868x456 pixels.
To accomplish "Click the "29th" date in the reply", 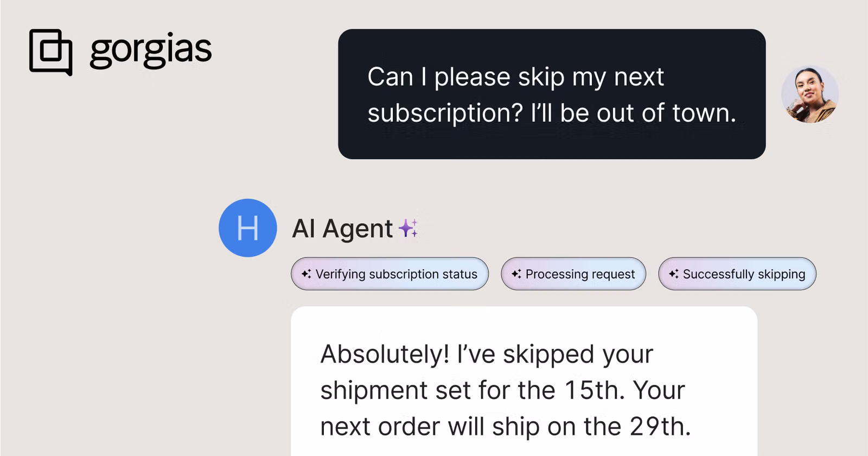I will tap(660, 427).
